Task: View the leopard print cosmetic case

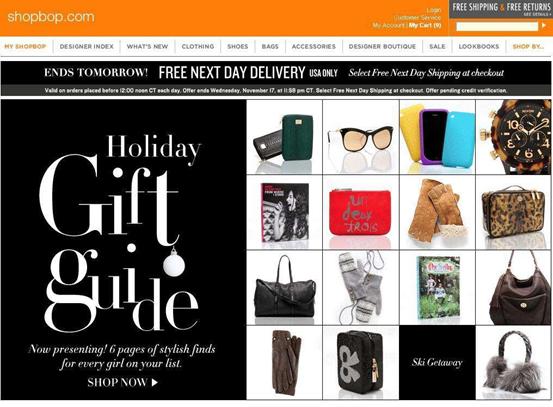Action: [x=514, y=212]
